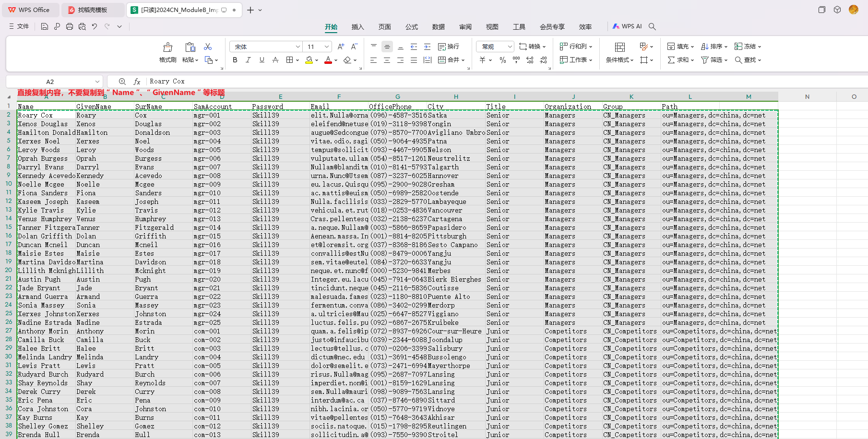Click the Format Painter brush icon

point(167,47)
